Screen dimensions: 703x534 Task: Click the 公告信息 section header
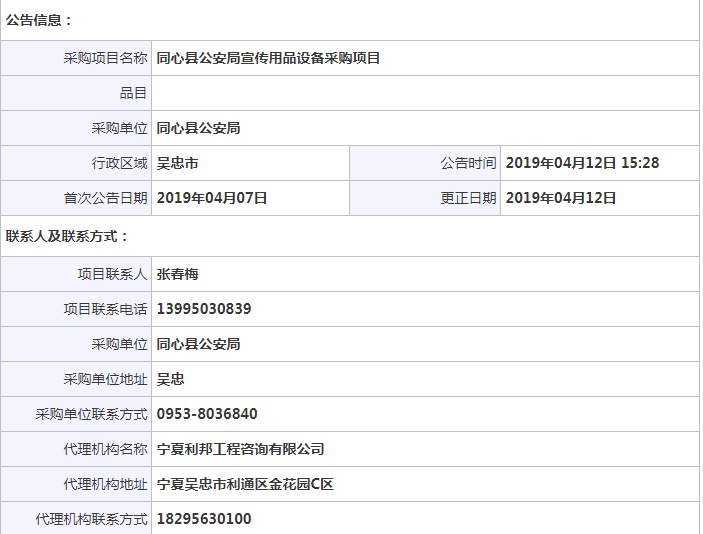39,20
